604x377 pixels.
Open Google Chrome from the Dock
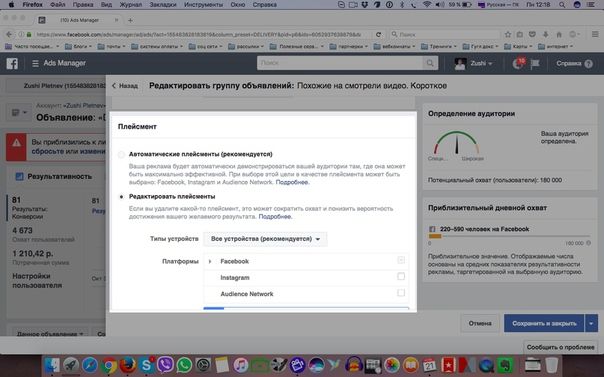coord(109,365)
